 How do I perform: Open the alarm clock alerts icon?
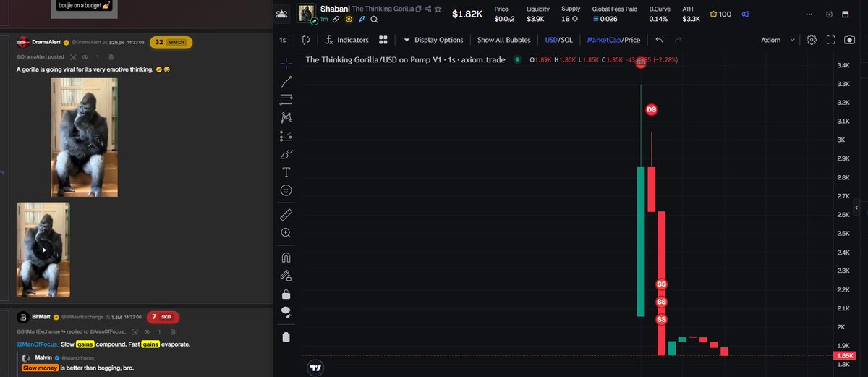[828, 14]
